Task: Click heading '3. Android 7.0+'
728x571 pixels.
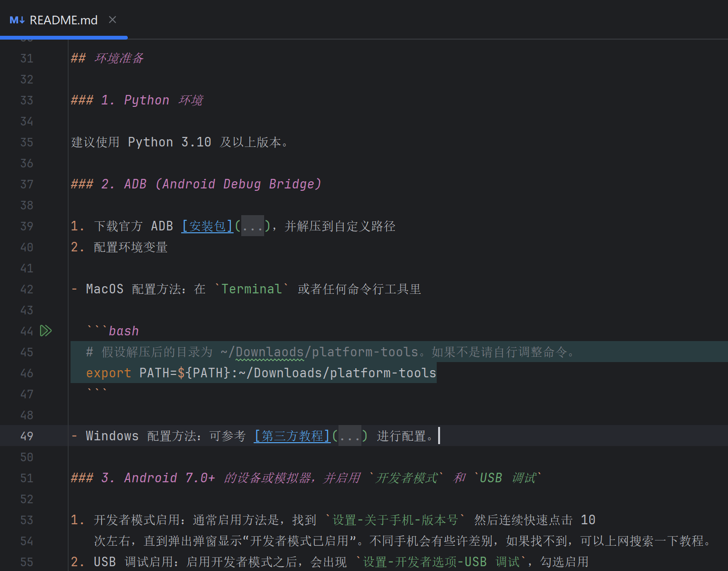Action: (x=158, y=478)
